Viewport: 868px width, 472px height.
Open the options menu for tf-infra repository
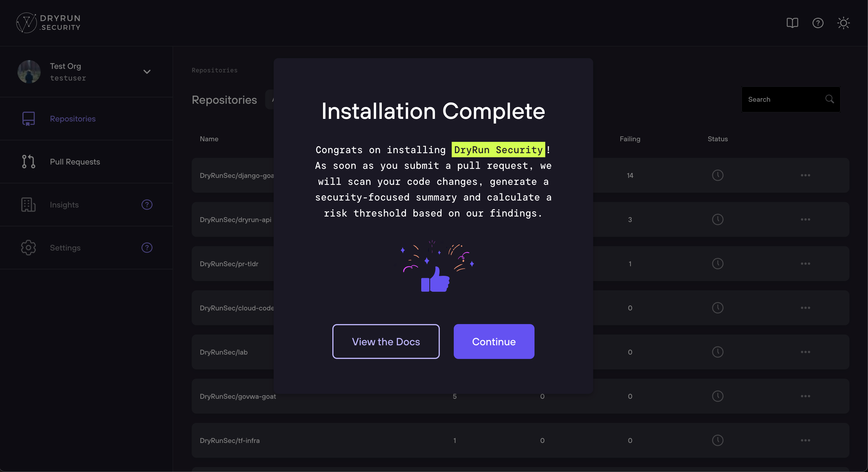[x=806, y=440]
